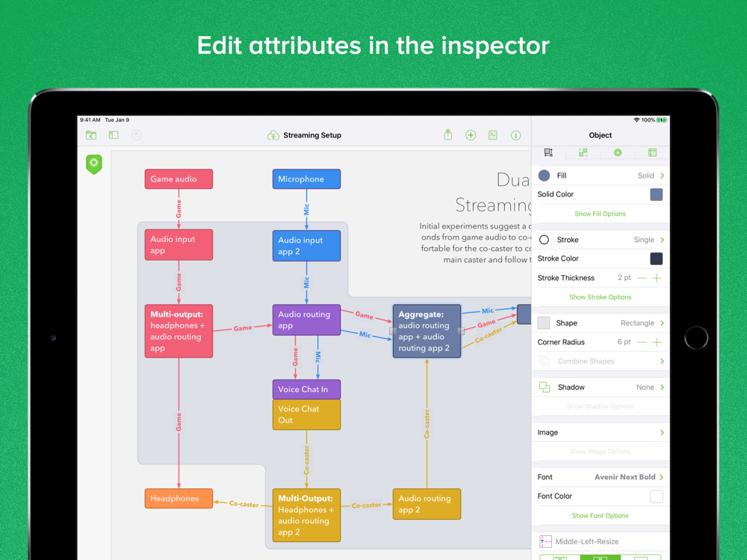The height and width of the screenshot is (560, 747).
Task: Increase Corner Radius with plus
Action: click(657, 343)
